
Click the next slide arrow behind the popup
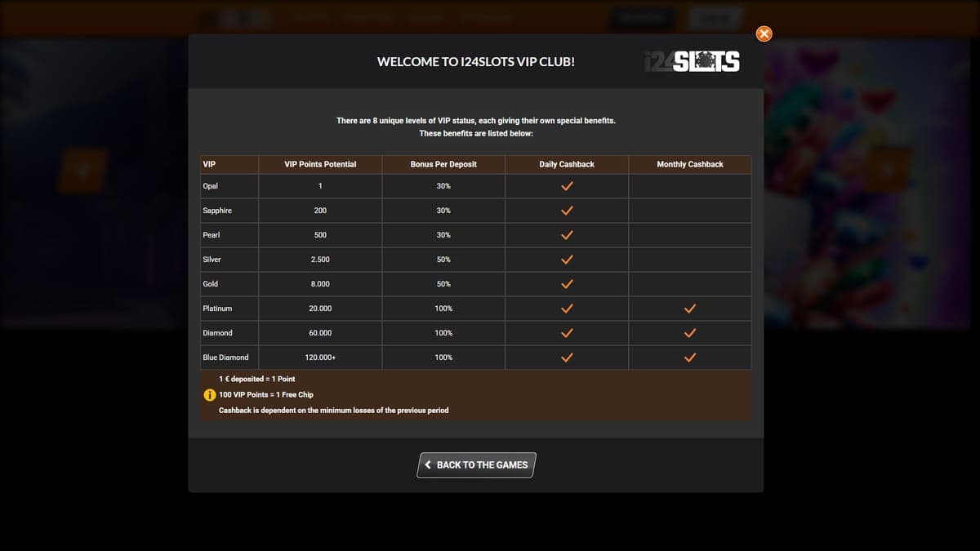889,170
